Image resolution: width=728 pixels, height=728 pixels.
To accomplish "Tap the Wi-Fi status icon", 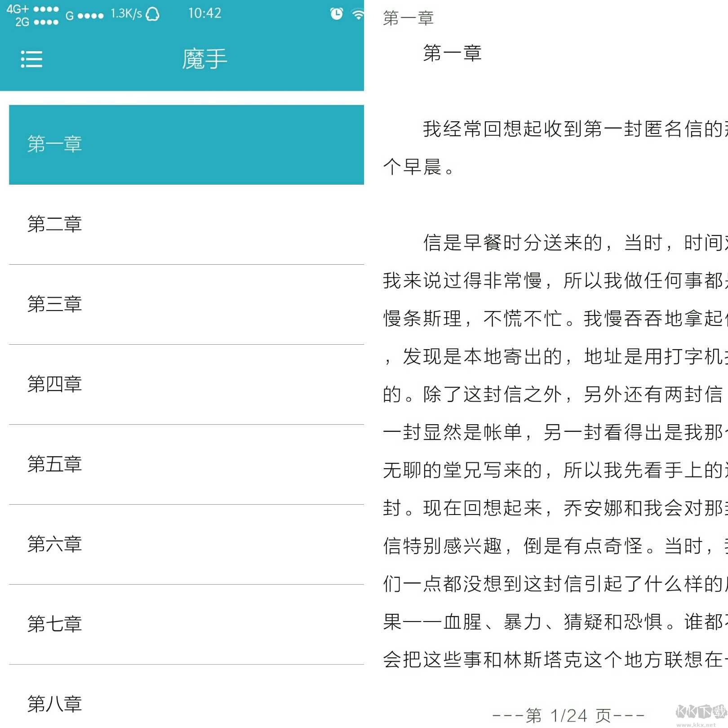I will tap(358, 13).
